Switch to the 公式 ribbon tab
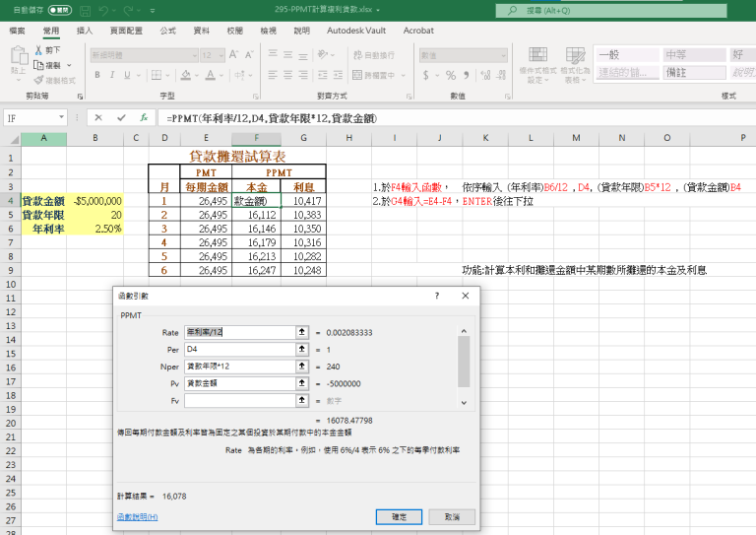Image resolution: width=756 pixels, height=535 pixels. [167, 31]
